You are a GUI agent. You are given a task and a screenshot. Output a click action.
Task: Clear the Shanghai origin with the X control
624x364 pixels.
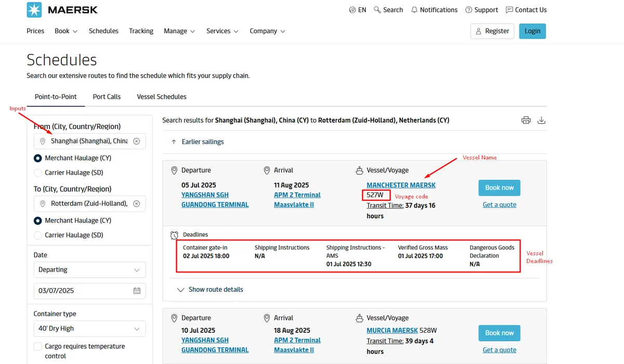[x=136, y=141]
